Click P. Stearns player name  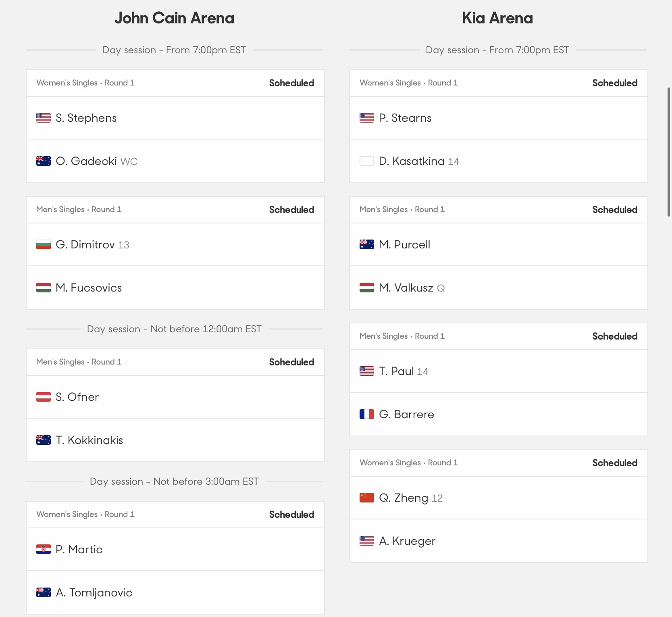tap(405, 118)
